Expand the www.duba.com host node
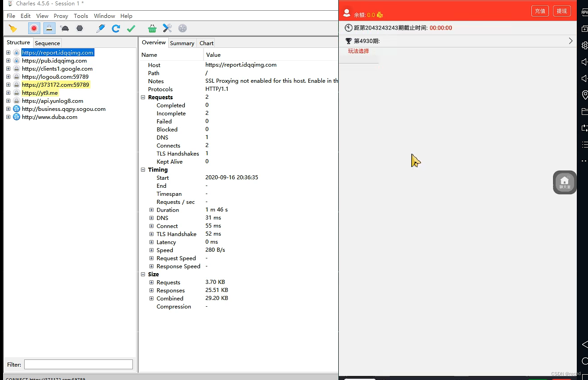The width and height of the screenshot is (588, 380). click(x=8, y=117)
